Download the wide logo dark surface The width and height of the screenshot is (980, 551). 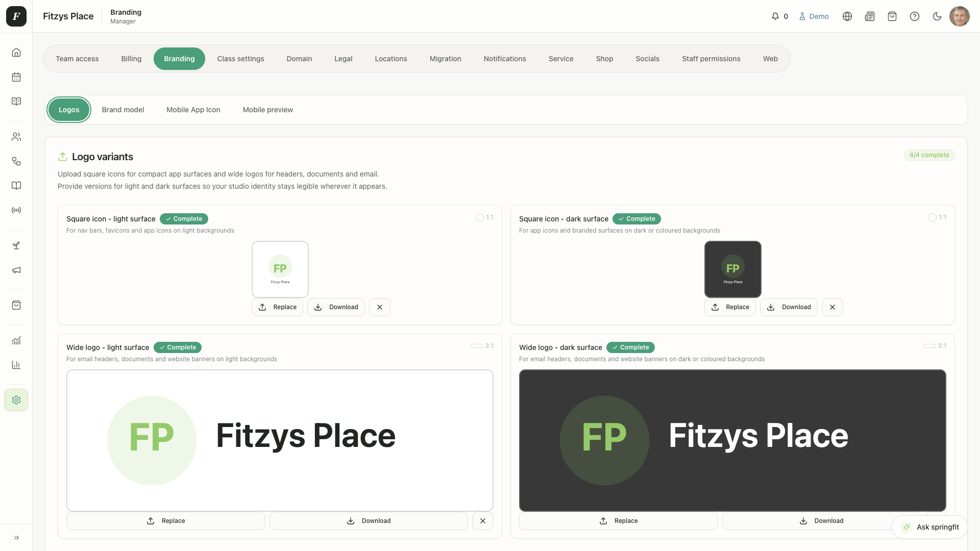[821, 521]
